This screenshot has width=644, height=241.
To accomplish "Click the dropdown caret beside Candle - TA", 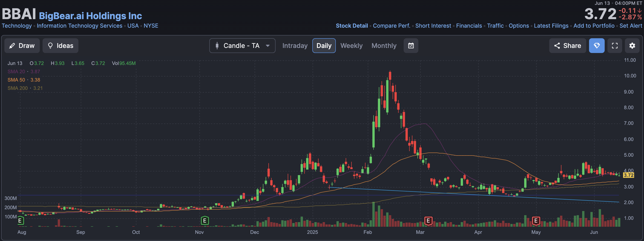I will [268, 46].
